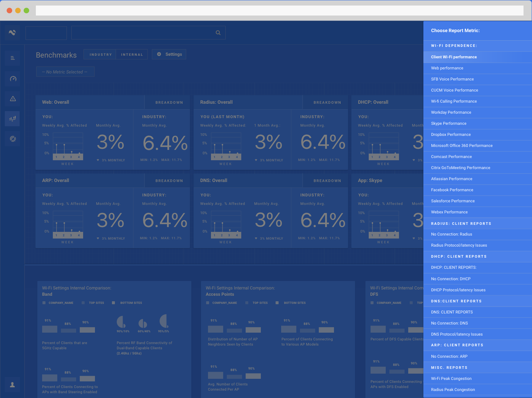532x398 pixels.
Task: Click the Settings gear icon
Action: 159,54
